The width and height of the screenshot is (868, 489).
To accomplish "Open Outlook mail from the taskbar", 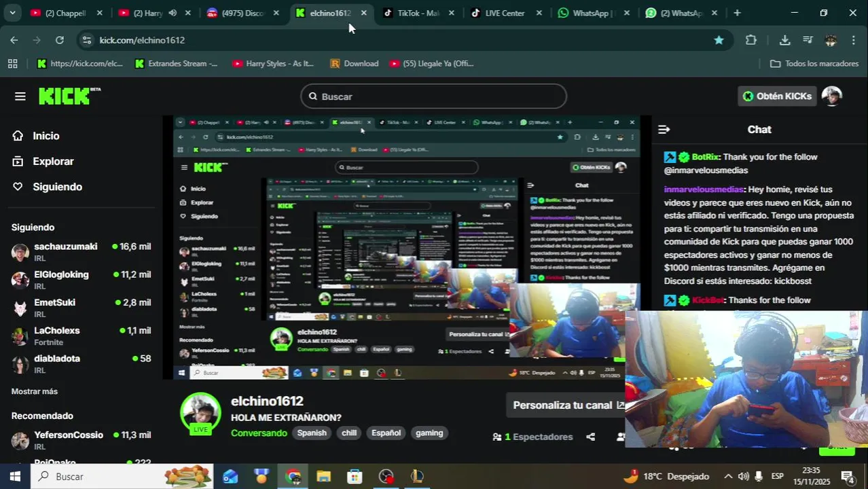I will coord(230,476).
